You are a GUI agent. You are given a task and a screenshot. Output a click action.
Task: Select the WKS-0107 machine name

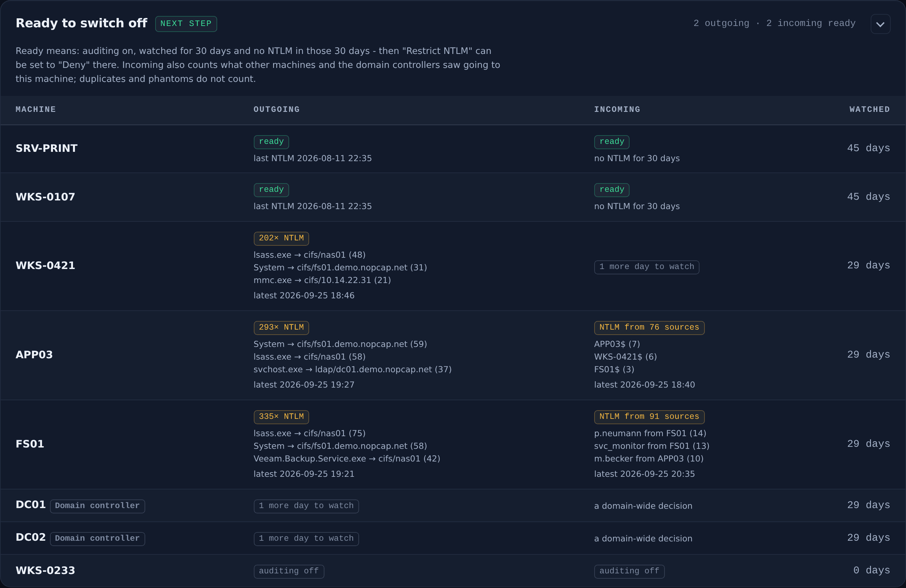coord(45,197)
